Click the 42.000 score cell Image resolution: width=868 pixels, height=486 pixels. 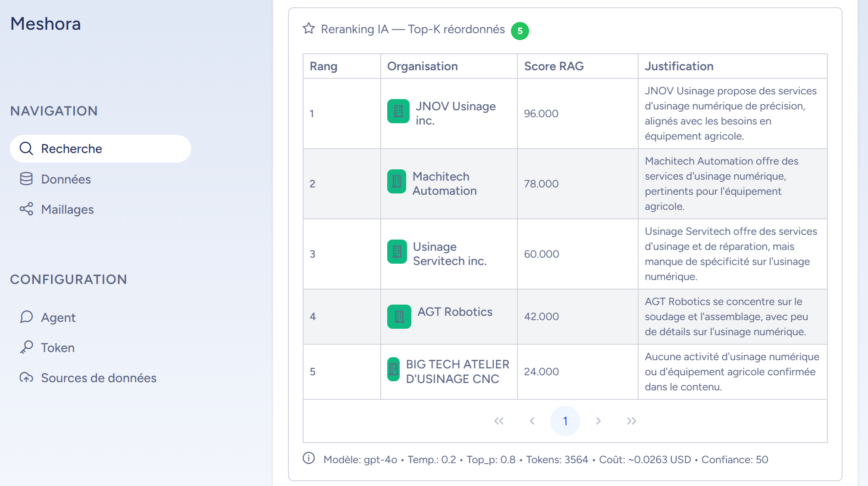tap(578, 317)
